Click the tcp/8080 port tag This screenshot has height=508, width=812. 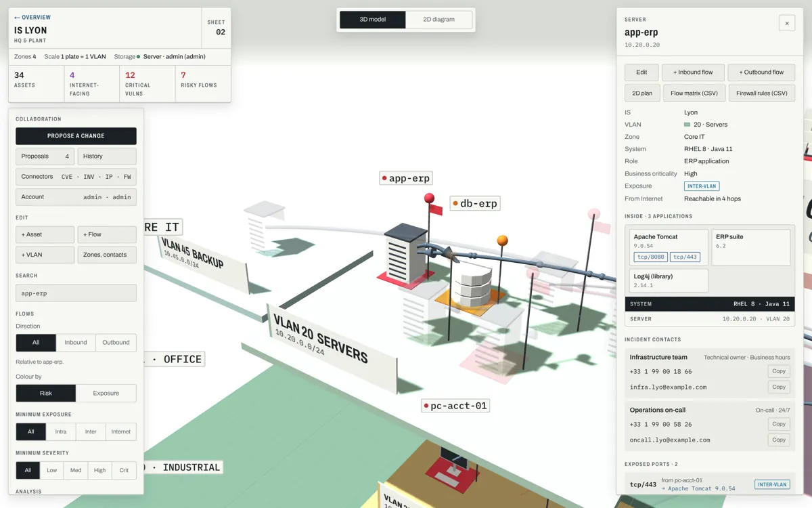coord(650,257)
